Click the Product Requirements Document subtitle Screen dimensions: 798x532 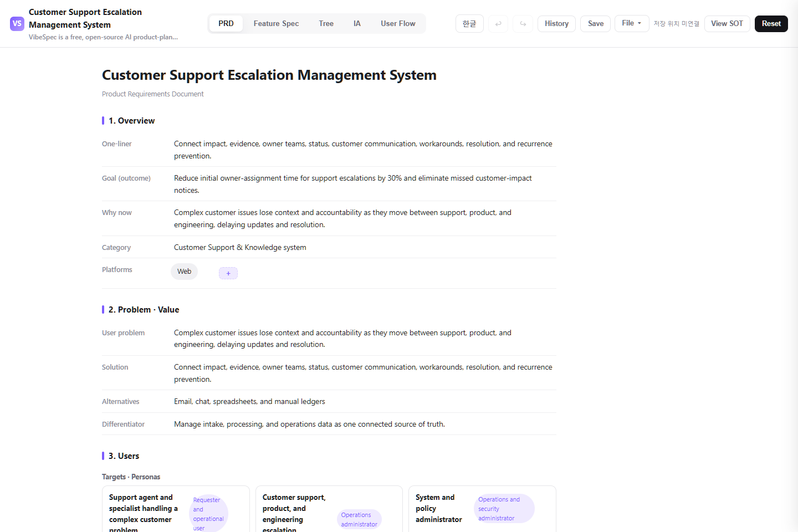153,94
